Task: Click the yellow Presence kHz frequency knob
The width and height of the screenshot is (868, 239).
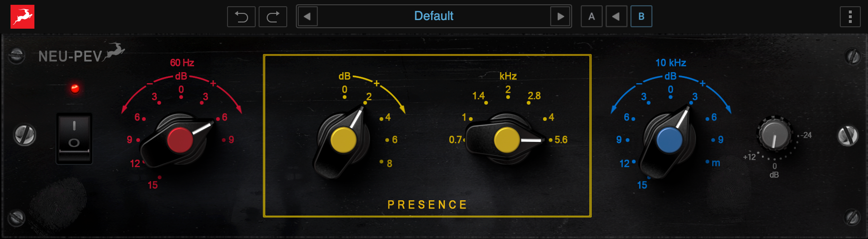Action: [x=507, y=140]
